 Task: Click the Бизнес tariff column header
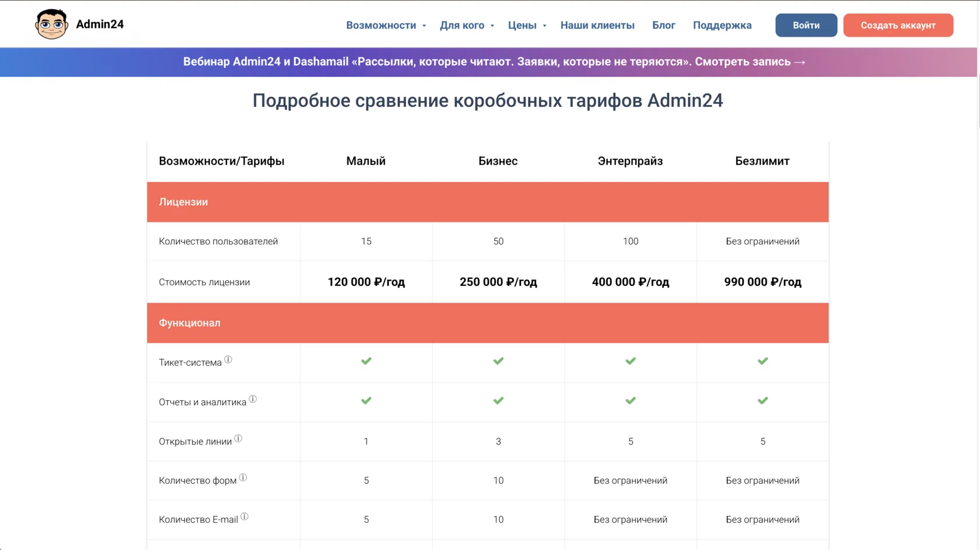pyautogui.click(x=498, y=161)
